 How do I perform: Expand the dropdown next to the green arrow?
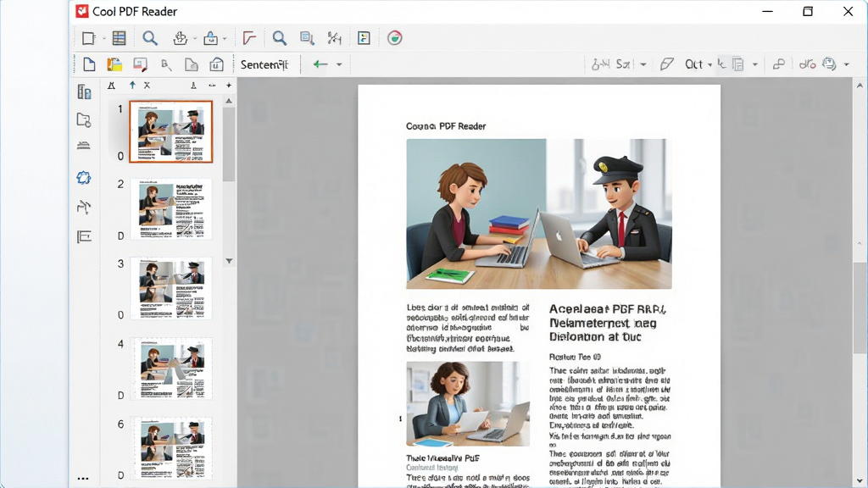pyautogui.click(x=339, y=64)
